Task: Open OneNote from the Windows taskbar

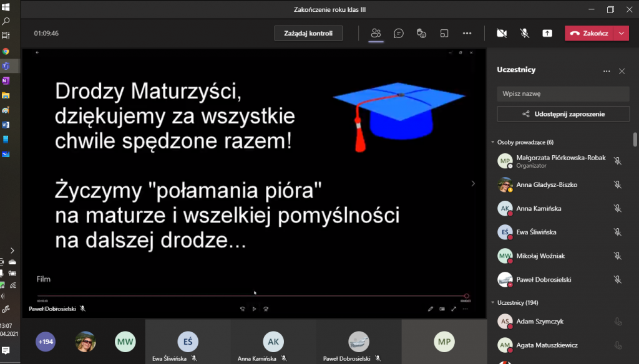Action: pos(6,80)
